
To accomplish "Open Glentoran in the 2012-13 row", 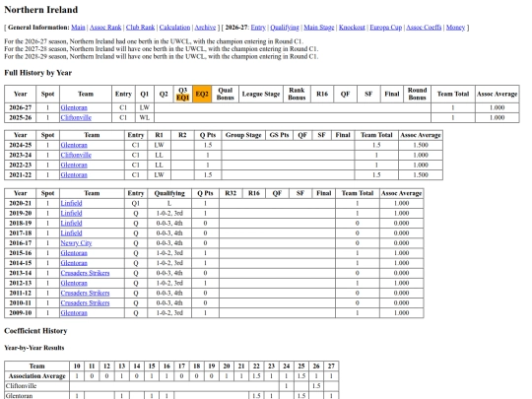I will [74, 283].
